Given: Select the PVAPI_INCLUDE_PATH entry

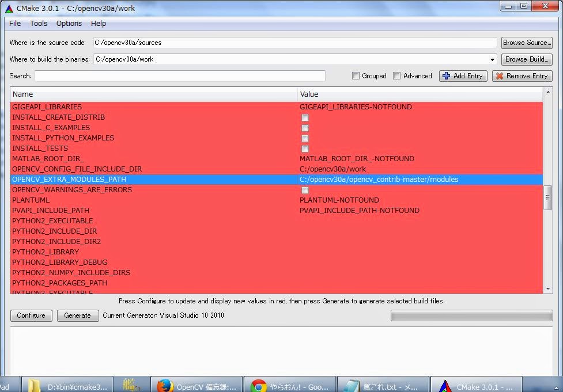Looking at the screenshot, I should coord(51,211).
